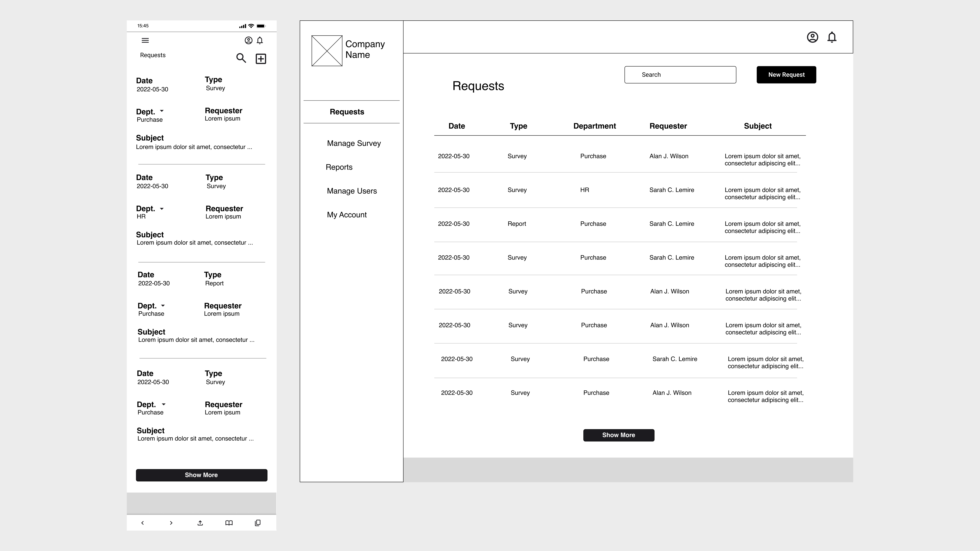This screenshot has width=980, height=551.
Task: Click Sarah C. Lemire in the HR row
Action: (672, 190)
